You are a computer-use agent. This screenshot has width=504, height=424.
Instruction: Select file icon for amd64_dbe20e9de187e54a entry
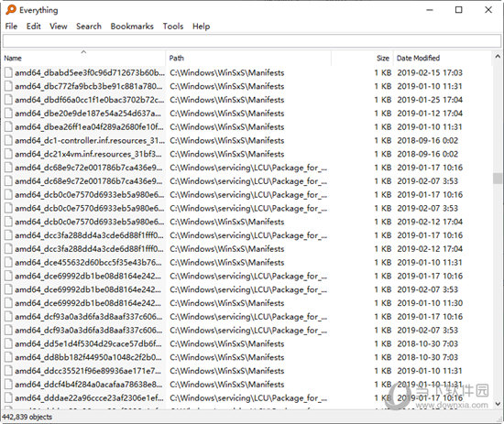click(8, 114)
